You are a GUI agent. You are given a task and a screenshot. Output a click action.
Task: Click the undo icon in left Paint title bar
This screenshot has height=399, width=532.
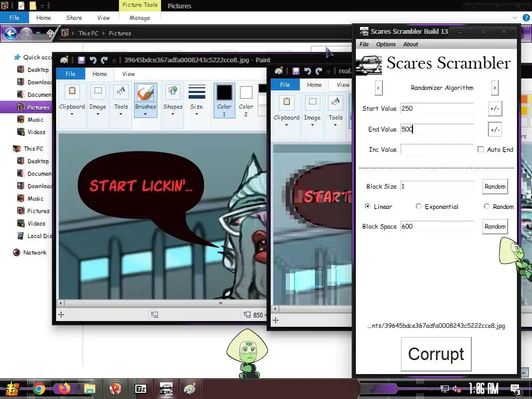coord(93,60)
